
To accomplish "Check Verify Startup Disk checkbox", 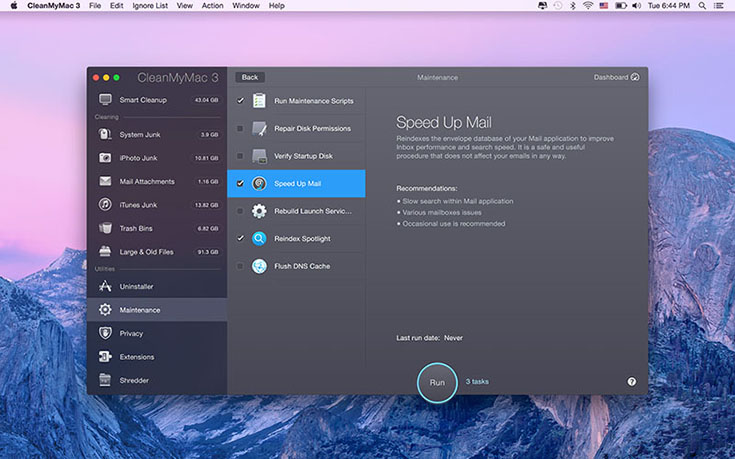I will coord(240,156).
